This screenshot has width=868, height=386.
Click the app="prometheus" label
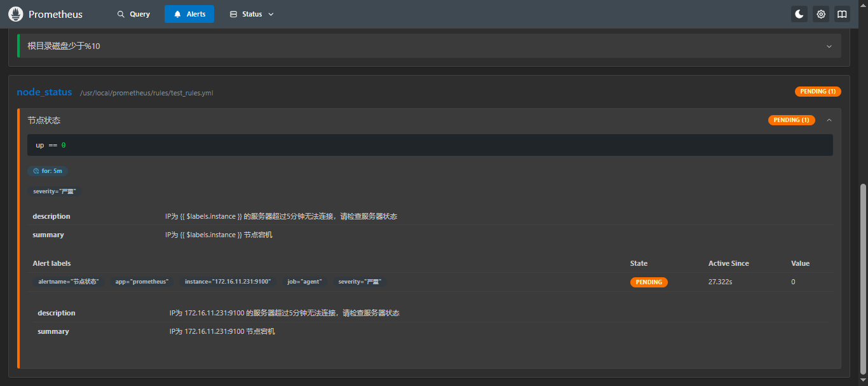[x=142, y=282]
